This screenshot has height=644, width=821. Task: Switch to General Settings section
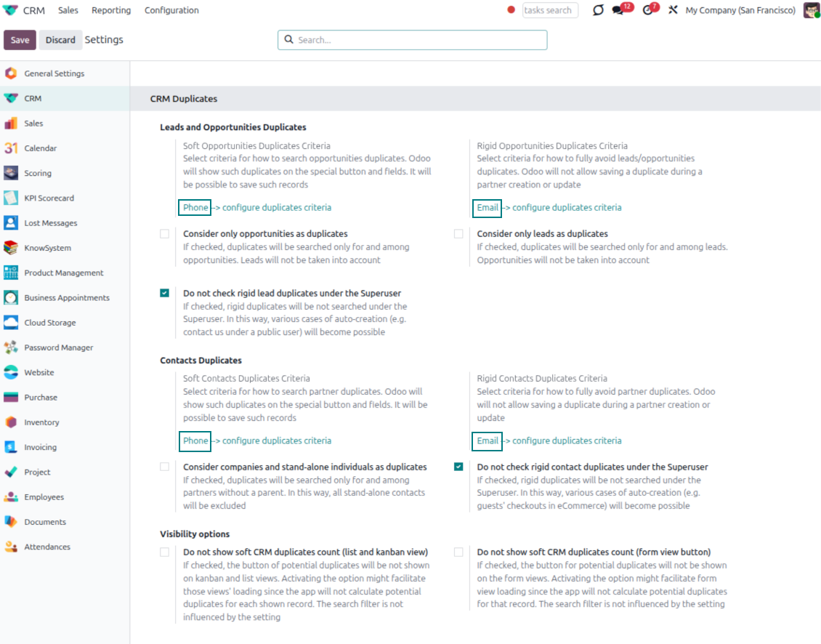54,73
